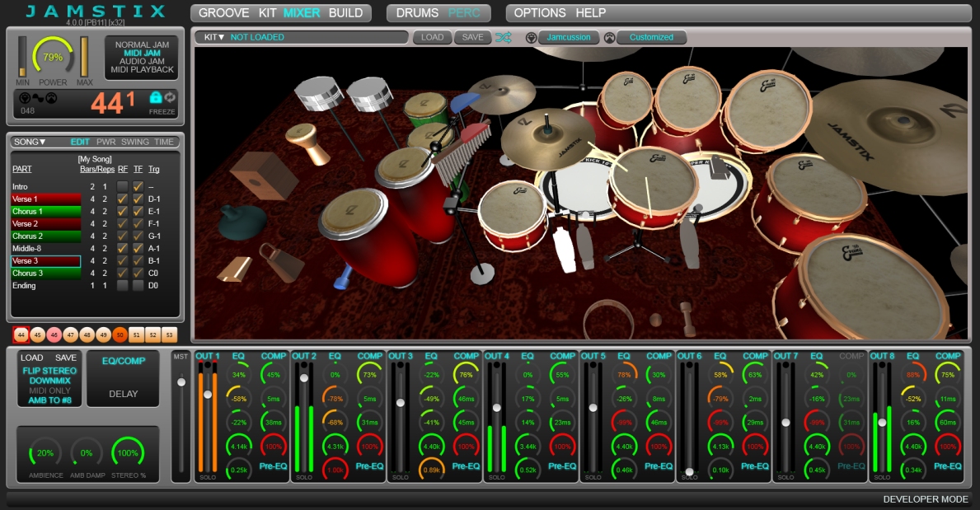Select AUDIO JAM mode

pyautogui.click(x=142, y=61)
